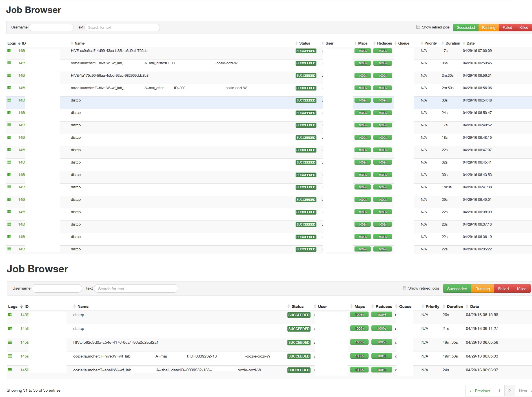This screenshot has width=532, height=397.
Task: Open logs for the first distcp job
Action: click(x=9, y=100)
